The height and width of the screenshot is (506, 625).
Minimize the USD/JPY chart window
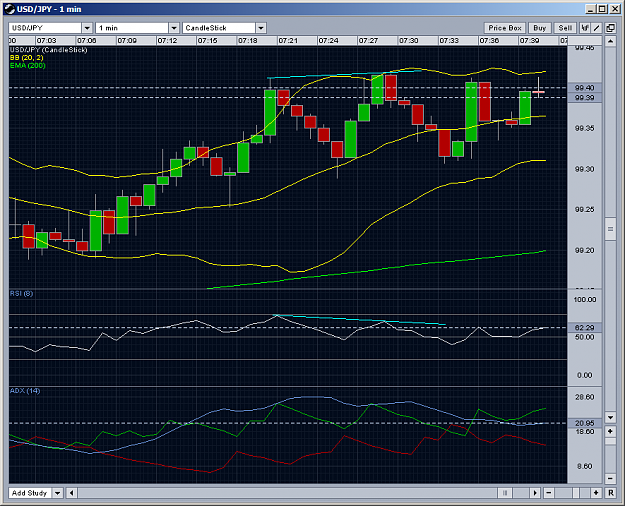(591, 9)
